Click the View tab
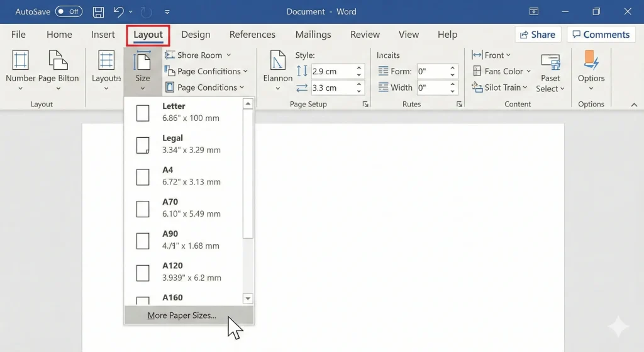The height and width of the screenshot is (352, 644). (409, 35)
